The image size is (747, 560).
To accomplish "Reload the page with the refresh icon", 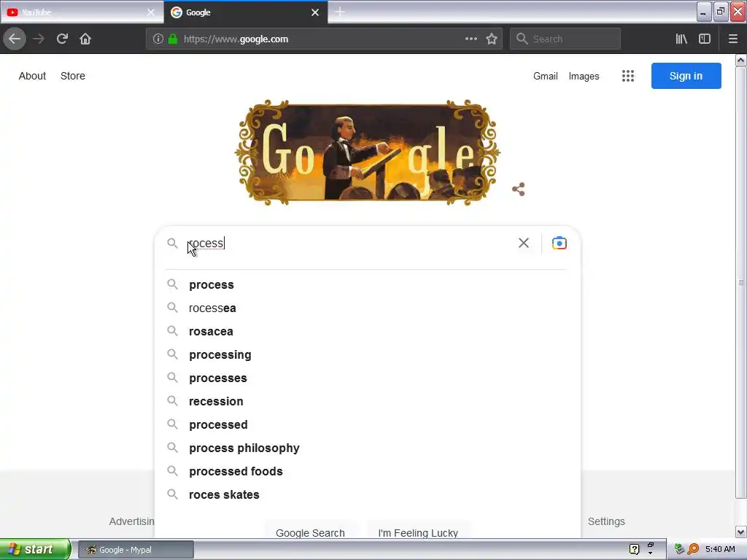I will (x=62, y=39).
